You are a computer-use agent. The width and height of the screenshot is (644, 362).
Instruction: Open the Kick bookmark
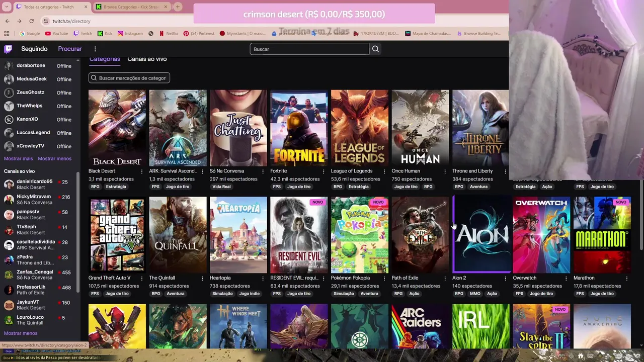point(105,34)
